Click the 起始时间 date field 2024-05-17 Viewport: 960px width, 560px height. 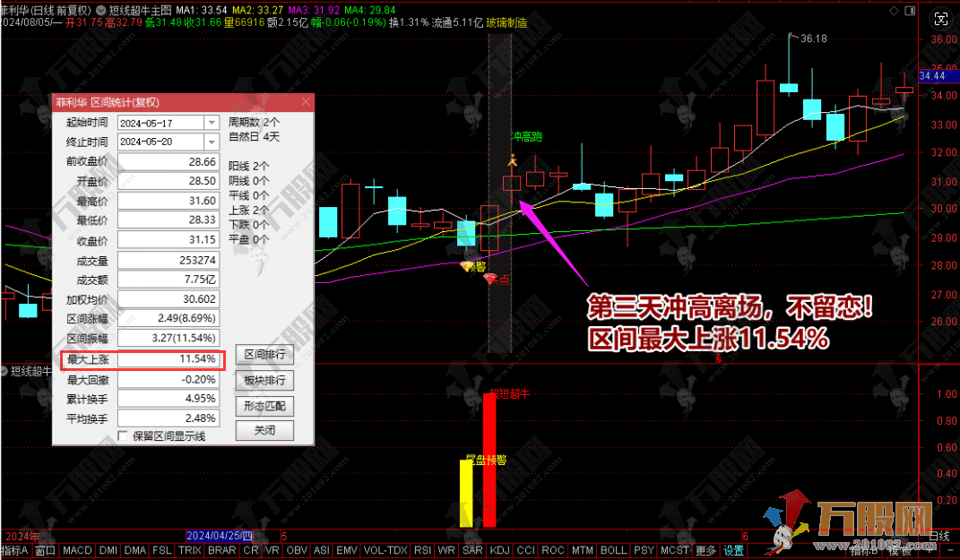160,123
